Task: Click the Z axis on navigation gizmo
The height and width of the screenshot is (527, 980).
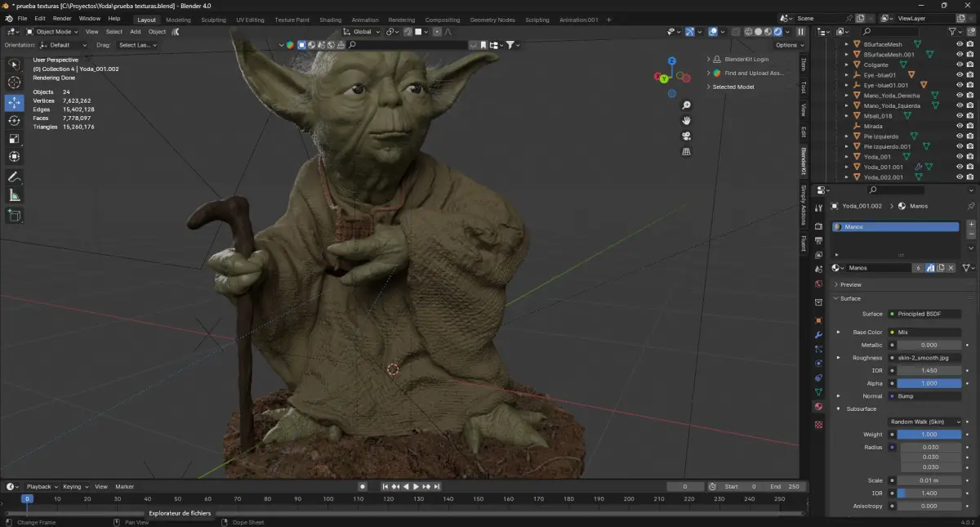Action: 672,60
